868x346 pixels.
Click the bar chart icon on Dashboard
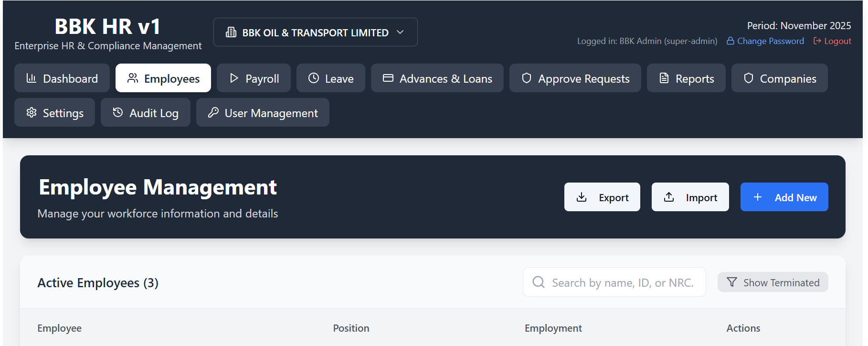tap(32, 78)
